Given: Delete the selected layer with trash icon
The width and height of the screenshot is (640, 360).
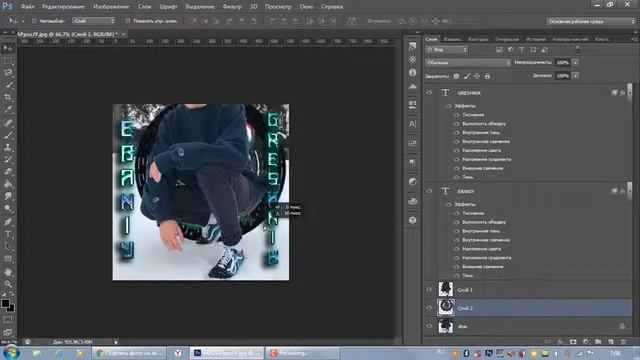Looking at the screenshot, I should click(x=623, y=342).
